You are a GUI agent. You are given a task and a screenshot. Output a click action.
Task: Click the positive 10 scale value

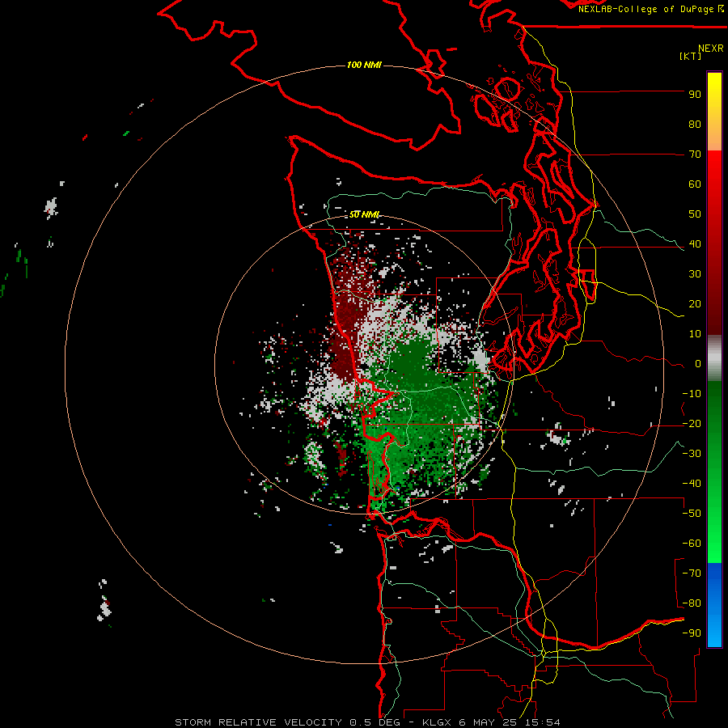click(x=695, y=334)
